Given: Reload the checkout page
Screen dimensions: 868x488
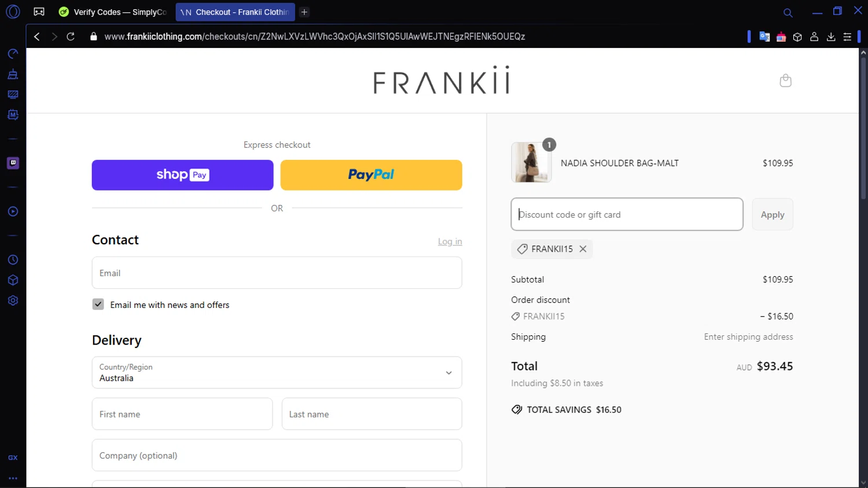Looking at the screenshot, I should [x=71, y=36].
